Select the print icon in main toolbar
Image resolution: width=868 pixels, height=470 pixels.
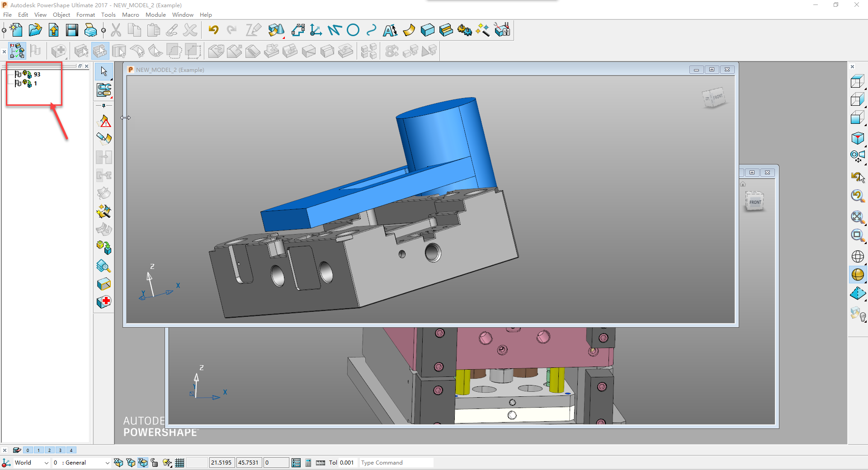90,30
